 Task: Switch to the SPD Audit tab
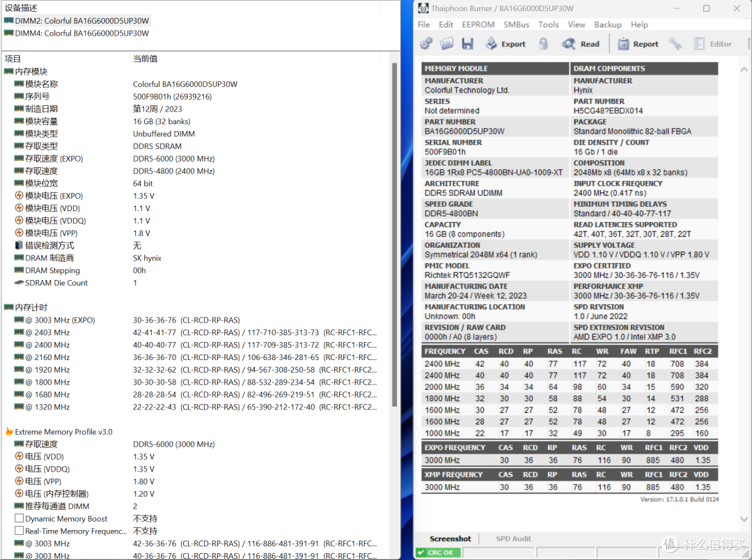pos(514,538)
